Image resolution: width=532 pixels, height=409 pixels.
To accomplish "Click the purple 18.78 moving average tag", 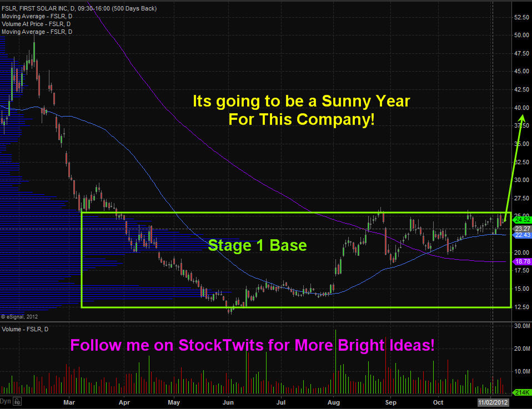I will (522, 261).
